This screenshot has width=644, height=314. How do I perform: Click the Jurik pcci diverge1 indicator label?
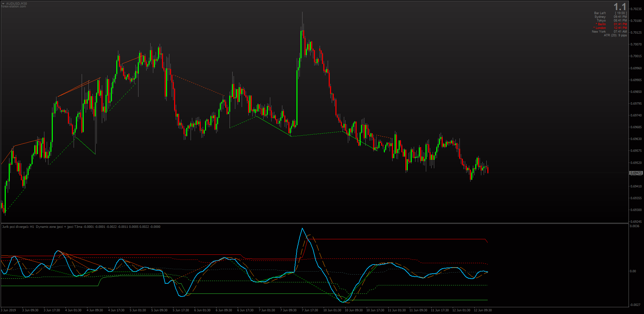coord(18,227)
